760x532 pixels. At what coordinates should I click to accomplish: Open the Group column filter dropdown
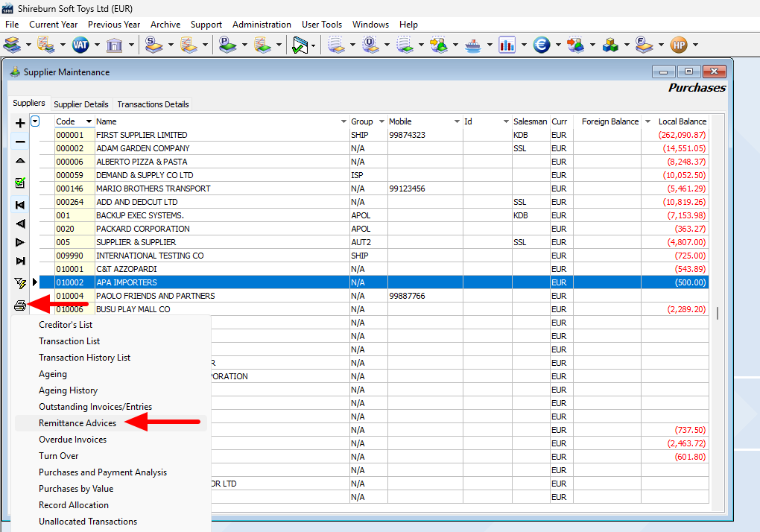pyautogui.click(x=381, y=121)
